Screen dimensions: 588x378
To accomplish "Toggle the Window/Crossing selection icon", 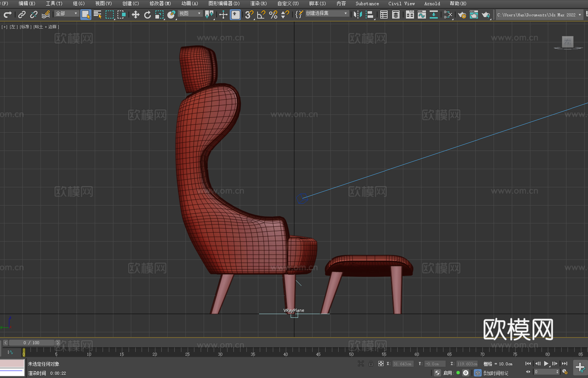I will [122, 14].
